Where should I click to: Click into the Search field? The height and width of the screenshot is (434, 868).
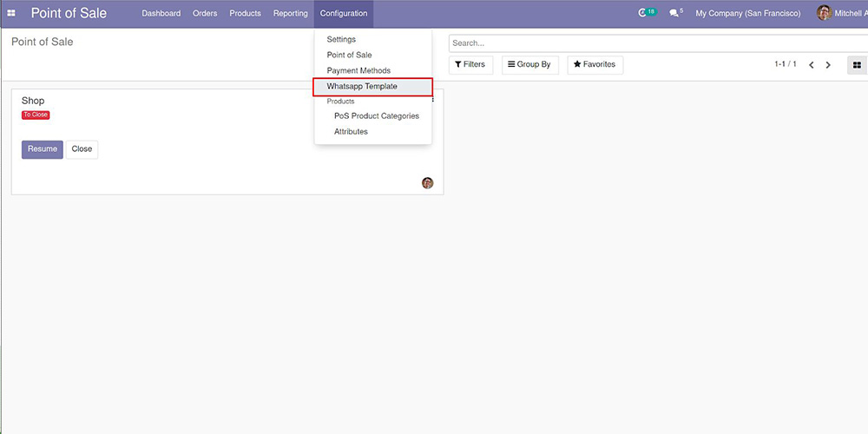651,43
